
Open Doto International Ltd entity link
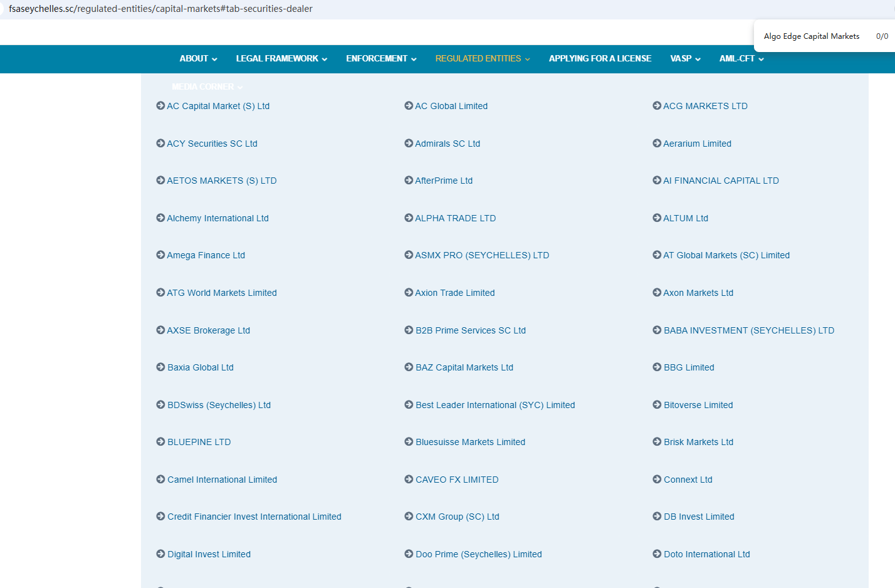(707, 554)
